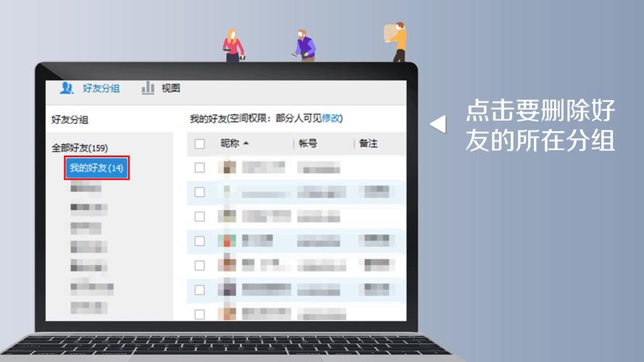Screen dimensions: 644x362
Task: Switch to the 好友分组 tab label
Action: coord(101,88)
